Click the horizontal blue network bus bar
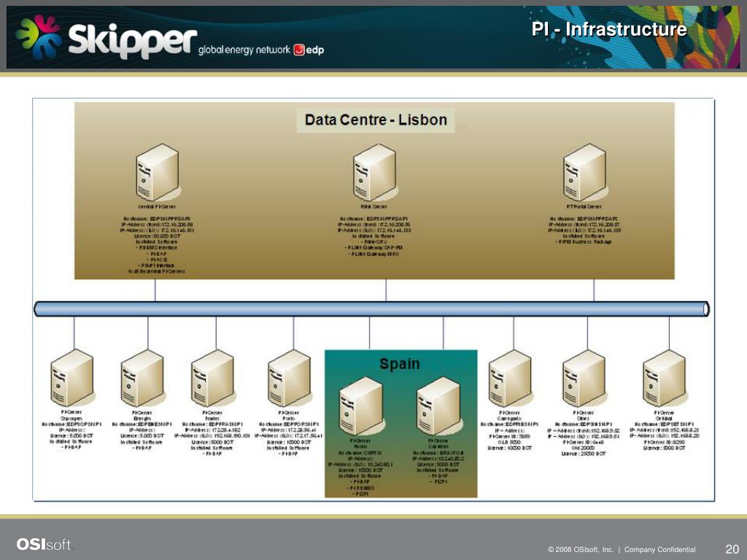The width and height of the screenshot is (747, 560). [371, 309]
